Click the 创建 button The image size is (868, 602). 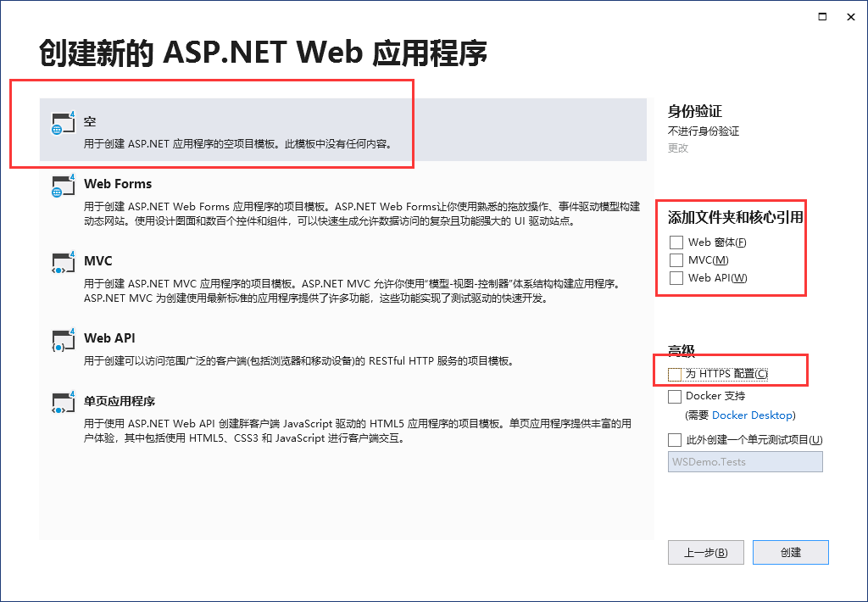(x=790, y=552)
